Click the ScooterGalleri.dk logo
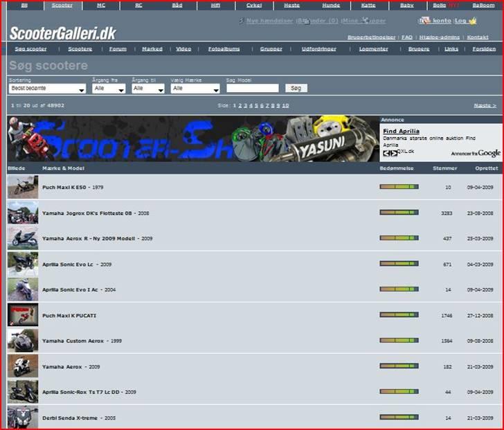This screenshot has width=504, height=430. [62, 33]
